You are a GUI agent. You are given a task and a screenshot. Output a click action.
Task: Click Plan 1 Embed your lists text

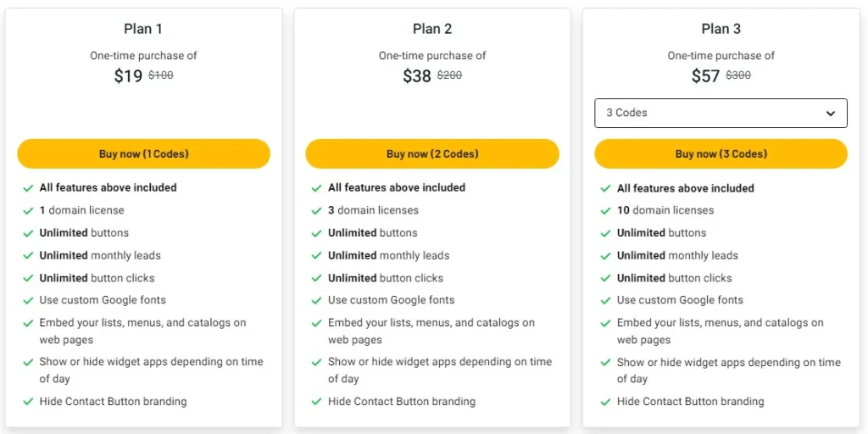pos(142,323)
